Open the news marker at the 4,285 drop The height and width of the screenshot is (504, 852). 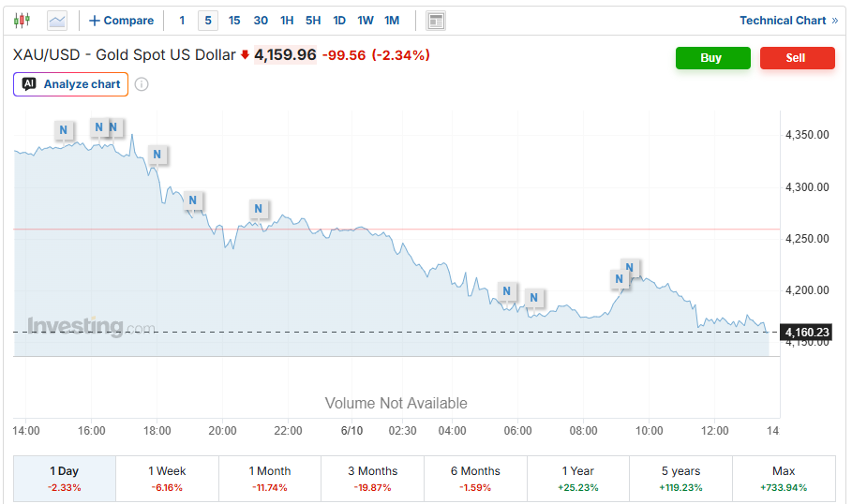(x=192, y=200)
